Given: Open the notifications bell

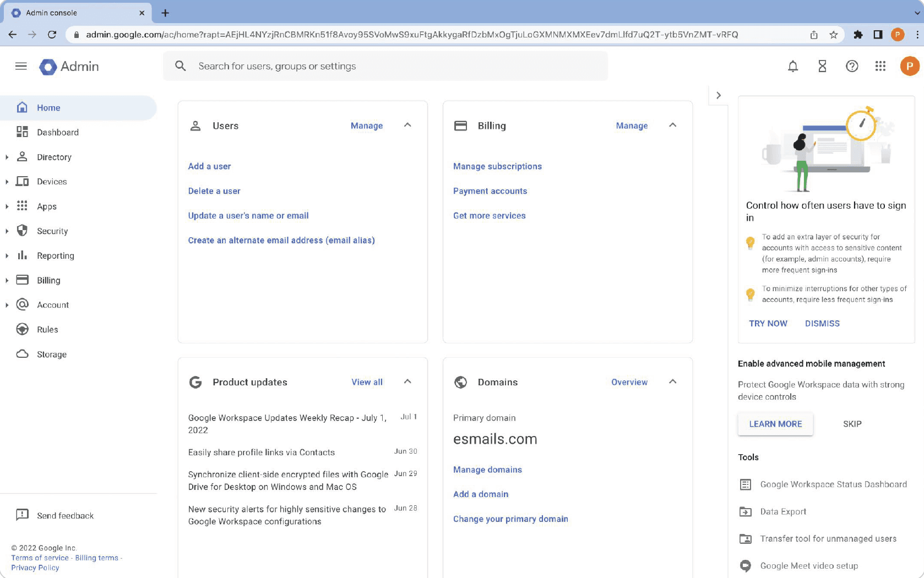Looking at the screenshot, I should pos(792,67).
